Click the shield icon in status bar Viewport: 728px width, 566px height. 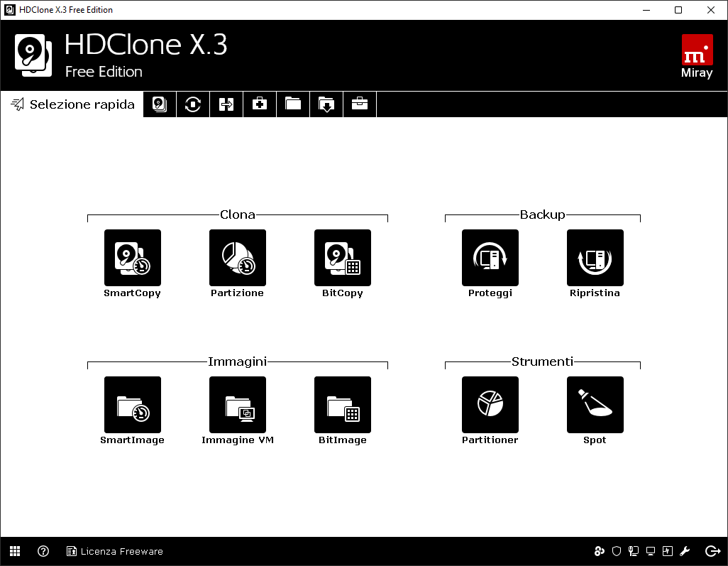pos(617,551)
